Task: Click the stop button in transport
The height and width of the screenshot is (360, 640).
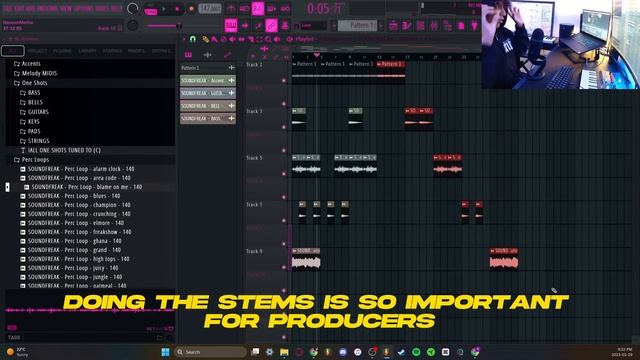Action: point(177,9)
